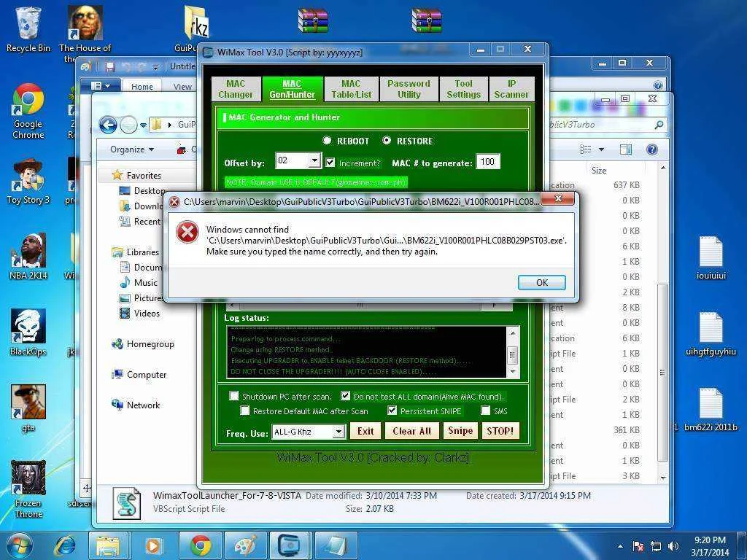Screen dimensions: 747x560
Task: Open the first WinRAR archive on the desktop
Action: point(313,20)
